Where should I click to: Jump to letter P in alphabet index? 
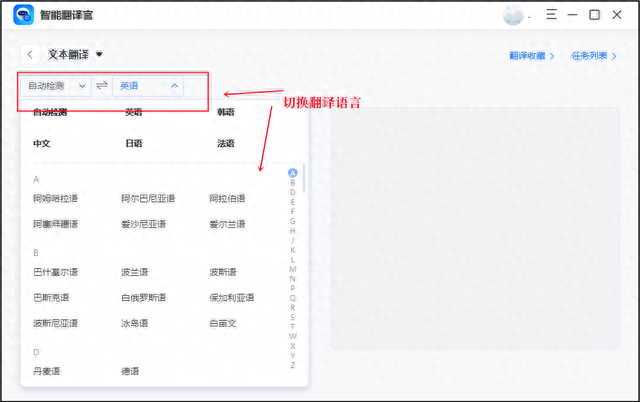point(293,288)
